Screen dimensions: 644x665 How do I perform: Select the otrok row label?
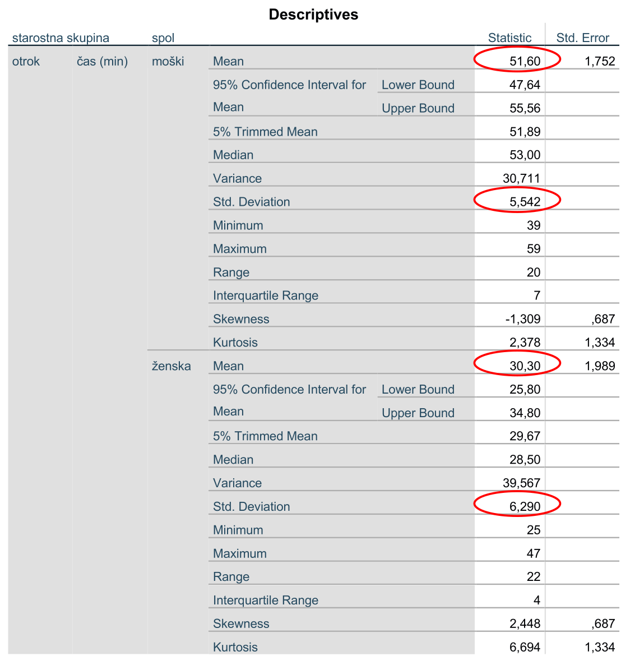(26, 62)
